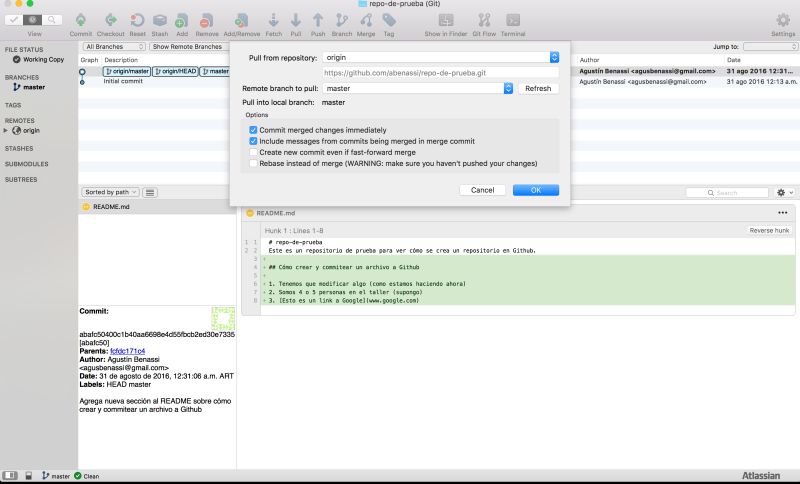800x484 pixels.
Task: Click the Tag toolbar icon
Action: click(389, 21)
